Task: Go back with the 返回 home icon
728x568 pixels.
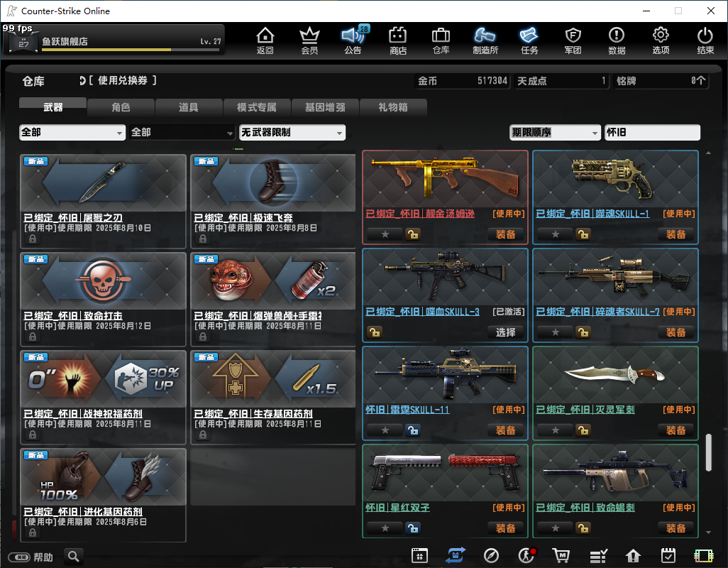Action: [x=265, y=40]
